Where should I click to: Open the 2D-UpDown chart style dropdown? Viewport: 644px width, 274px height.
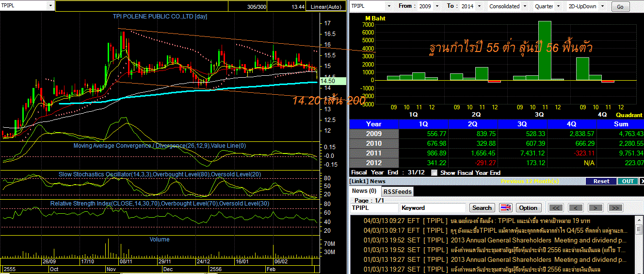[603, 6]
